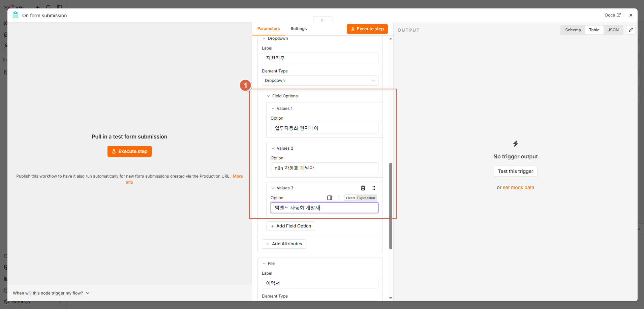Image resolution: width=644 pixels, height=309 pixels.
Task: Click the parameters panel scrollbar thumb
Action: 391,206
